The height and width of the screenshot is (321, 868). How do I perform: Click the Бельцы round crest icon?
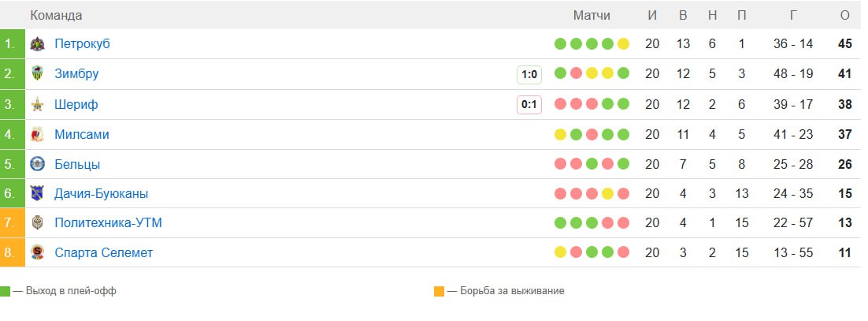(x=37, y=165)
